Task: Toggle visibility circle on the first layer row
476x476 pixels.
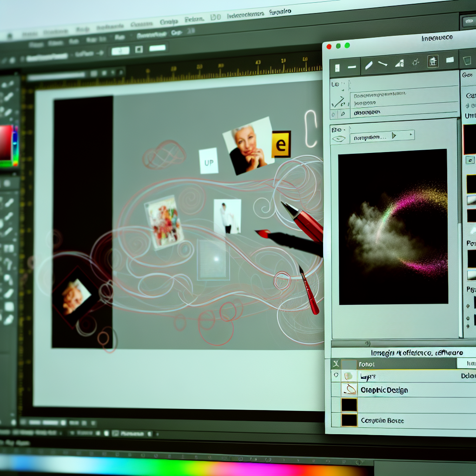Action: [336, 375]
